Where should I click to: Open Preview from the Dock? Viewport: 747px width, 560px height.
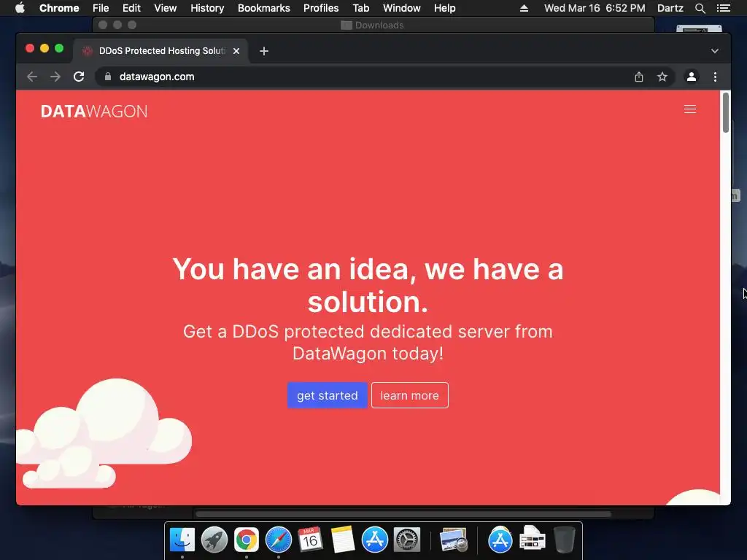coord(453,540)
